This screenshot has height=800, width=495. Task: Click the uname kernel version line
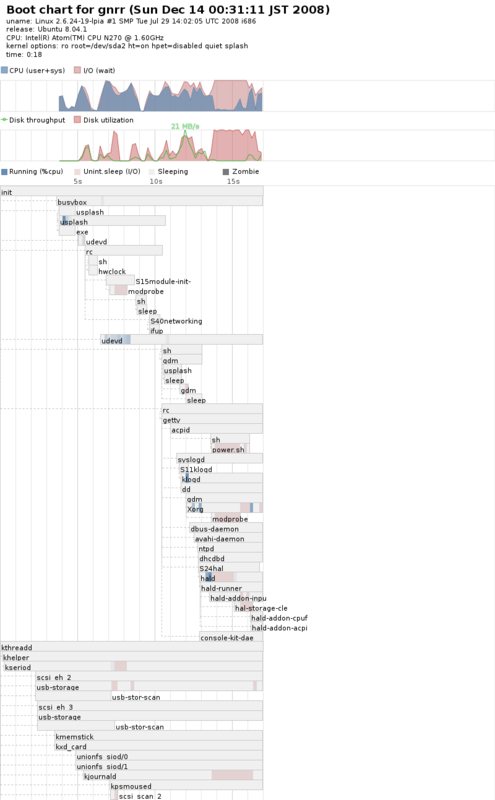(x=131, y=21)
